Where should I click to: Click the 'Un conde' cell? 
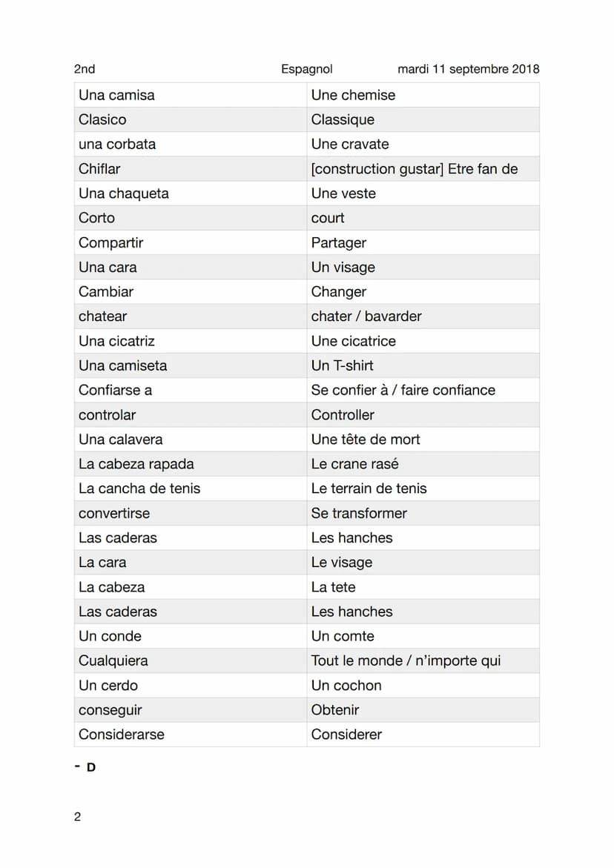coord(191,636)
